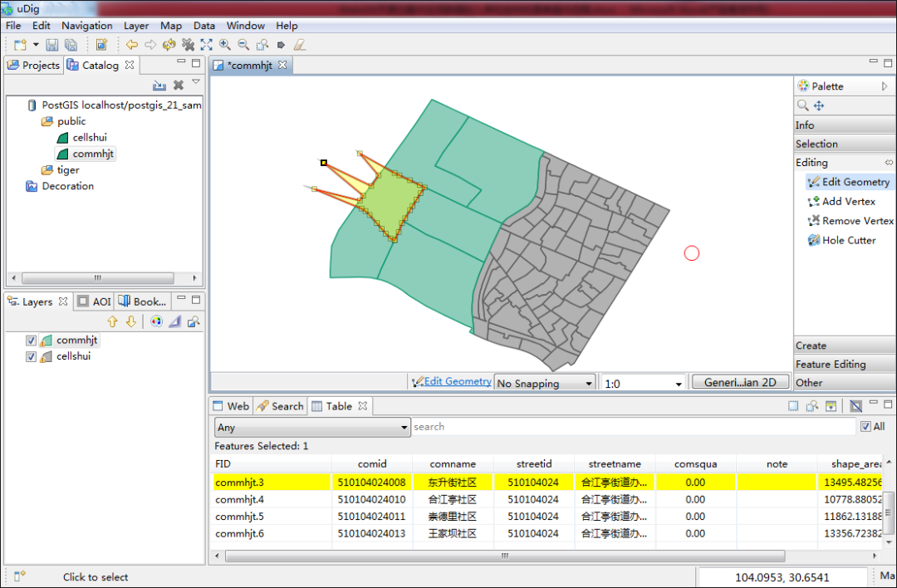Select cellshui in the Catalog tree
This screenshot has height=588, width=897.
click(x=89, y=137)
